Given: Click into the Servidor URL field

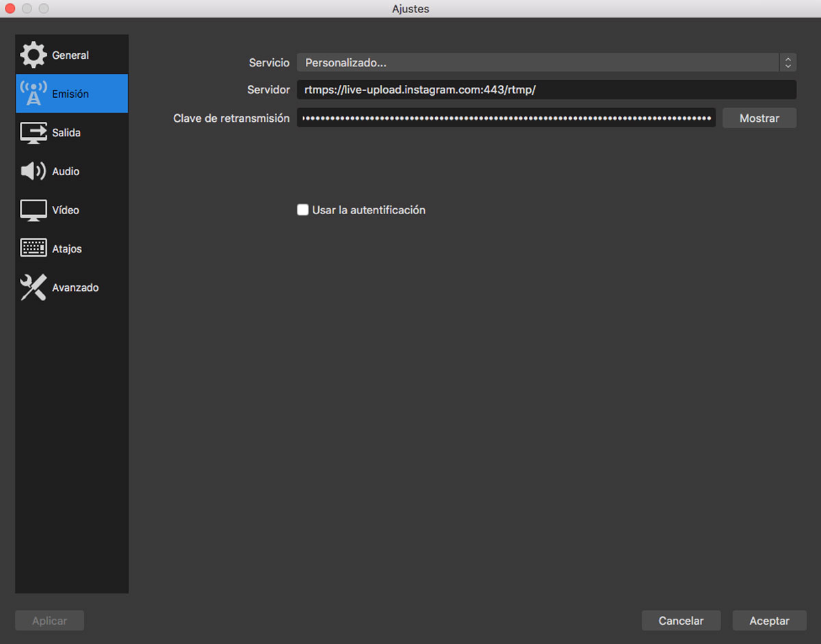Looking at the screenshot, I should pos(546,90).
